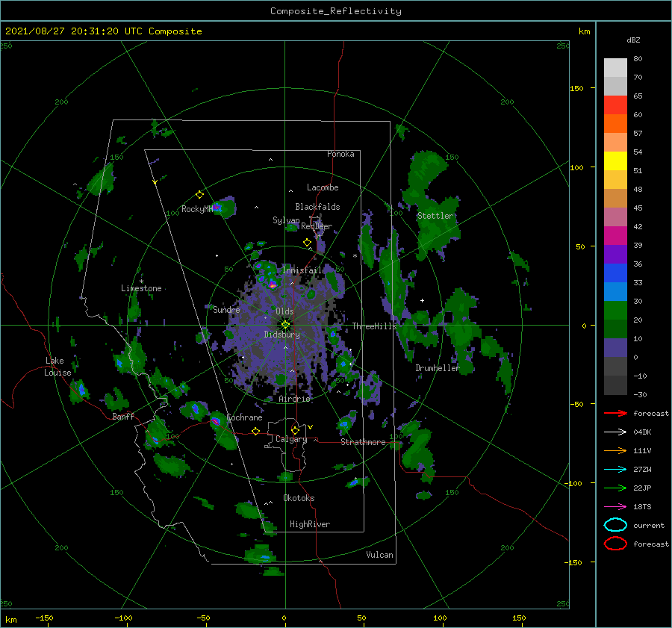The image size is (672, 628).
Task: Click the HighRiver city label
Action: (309, 524)
